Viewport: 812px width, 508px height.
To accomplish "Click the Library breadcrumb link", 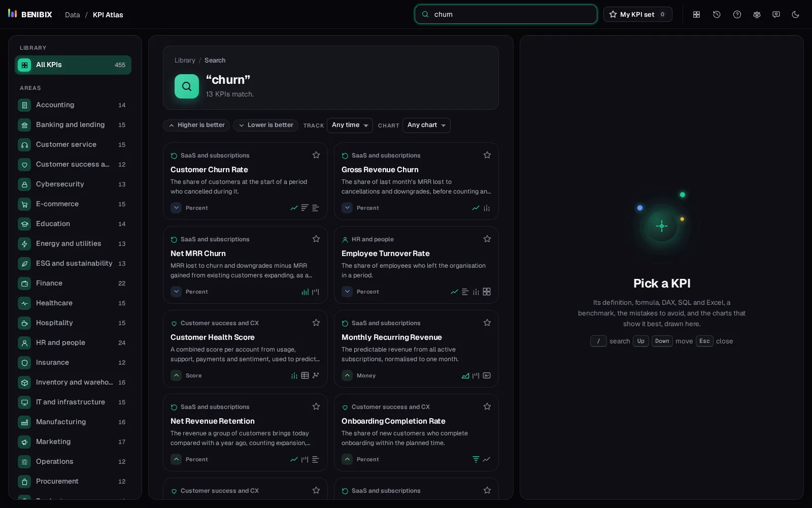I will click(x=185, y=60).
